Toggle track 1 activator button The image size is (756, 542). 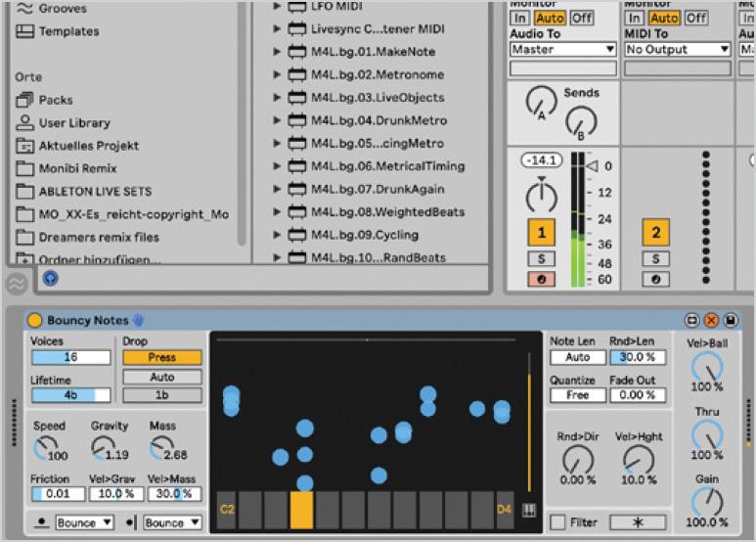(x=542, y=233)
